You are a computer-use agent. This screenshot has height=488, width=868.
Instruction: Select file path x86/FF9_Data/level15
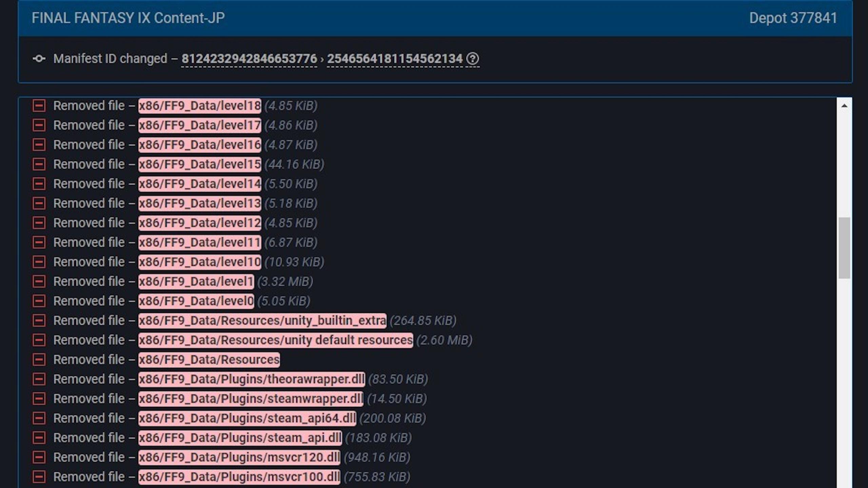(200, 164)
